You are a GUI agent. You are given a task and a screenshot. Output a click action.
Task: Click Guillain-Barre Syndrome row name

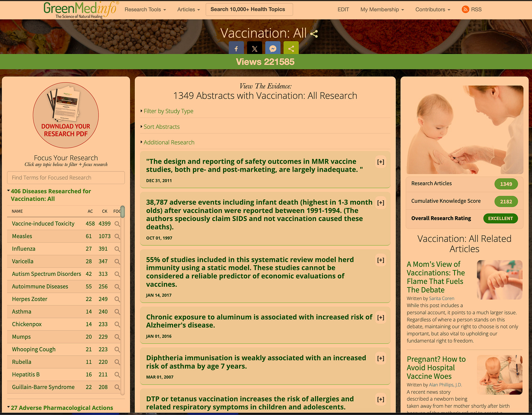point(43,387)
